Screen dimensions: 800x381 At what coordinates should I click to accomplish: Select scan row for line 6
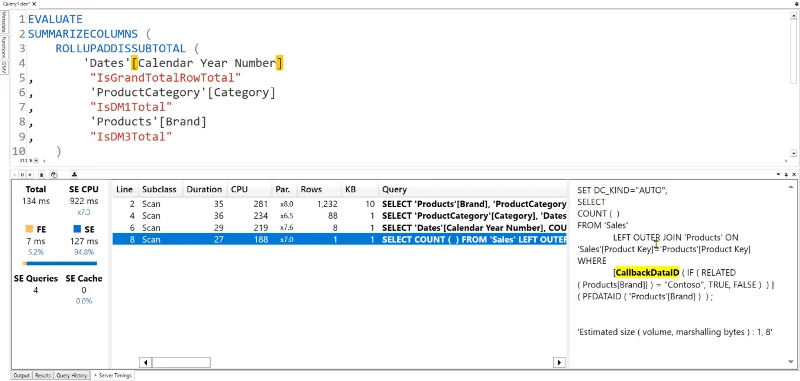pos(340,227)
